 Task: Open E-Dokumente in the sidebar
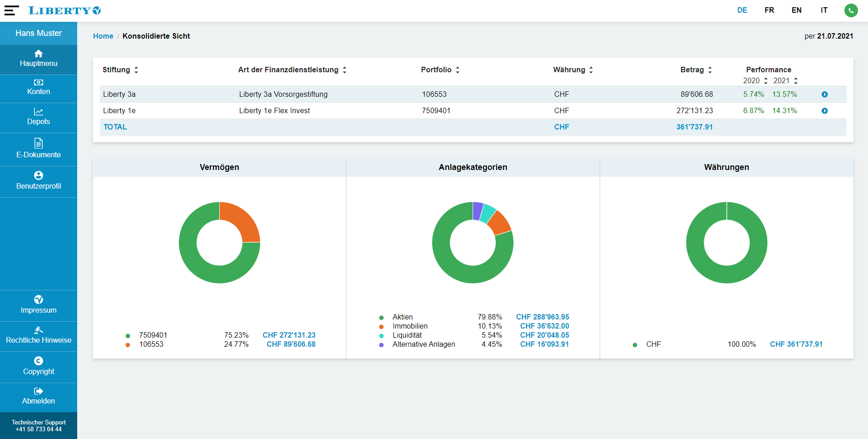[x=39, y=150]
